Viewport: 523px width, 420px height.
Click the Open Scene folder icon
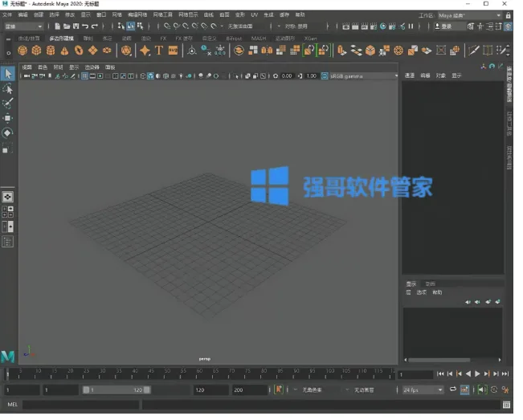pyautogui.click(x=67, y=27)
